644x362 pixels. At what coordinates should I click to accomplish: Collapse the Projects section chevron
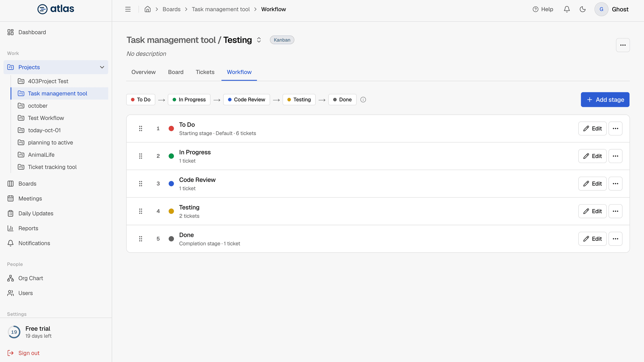coord(102,67)
